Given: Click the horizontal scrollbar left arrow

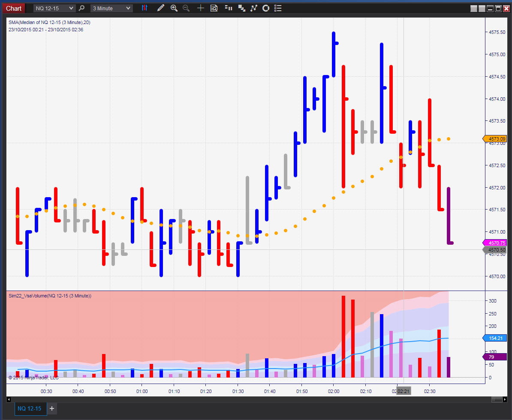Looking at the screenshot, I should 9,399.
